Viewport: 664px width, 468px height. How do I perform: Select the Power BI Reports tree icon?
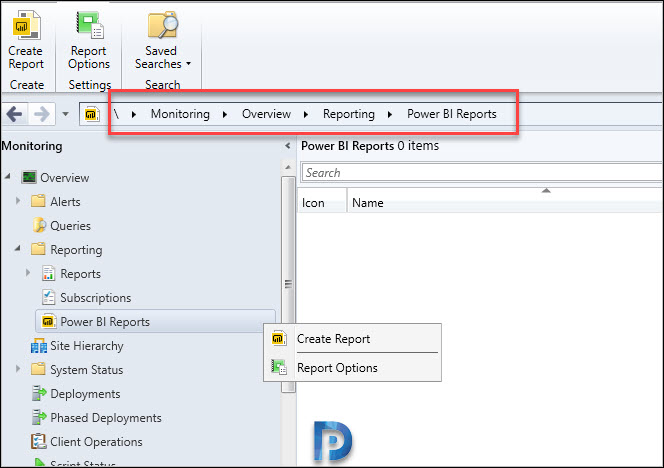click(48, 321)
